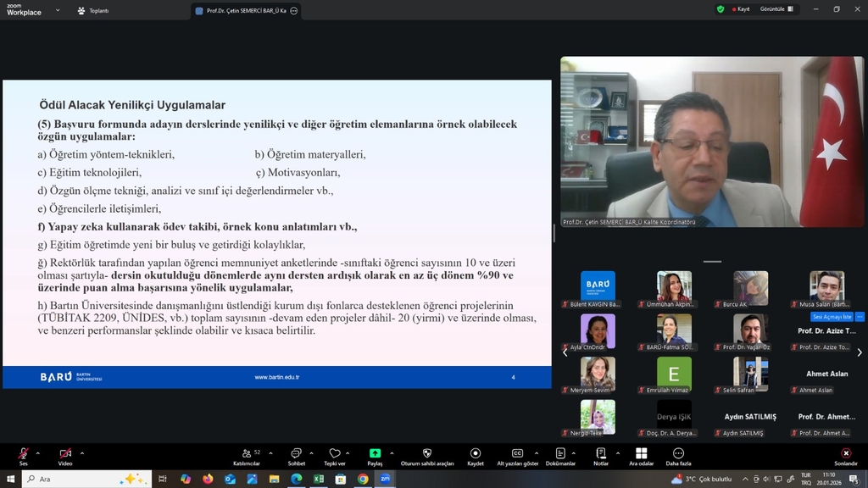
Task: Expand video options arrow beside Video
Action: [x=81, y=452]
